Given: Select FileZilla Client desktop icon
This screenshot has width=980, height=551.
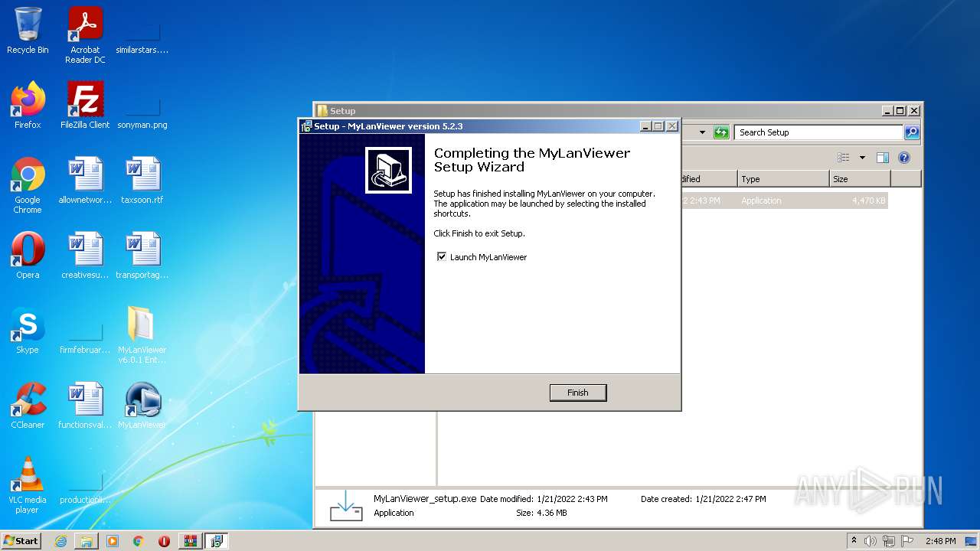Looking at the screenshot, I should point(85,106).
